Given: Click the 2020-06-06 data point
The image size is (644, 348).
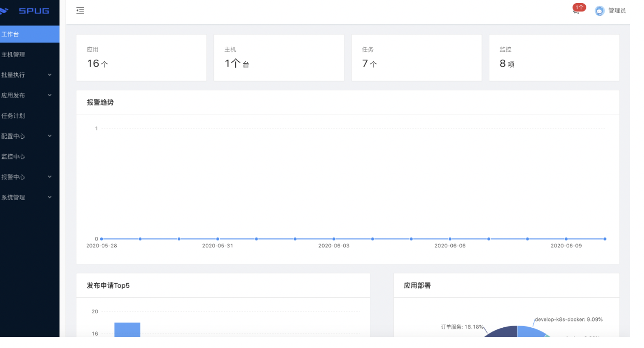Looking at the screenshot, I should (x=450, y=239).
